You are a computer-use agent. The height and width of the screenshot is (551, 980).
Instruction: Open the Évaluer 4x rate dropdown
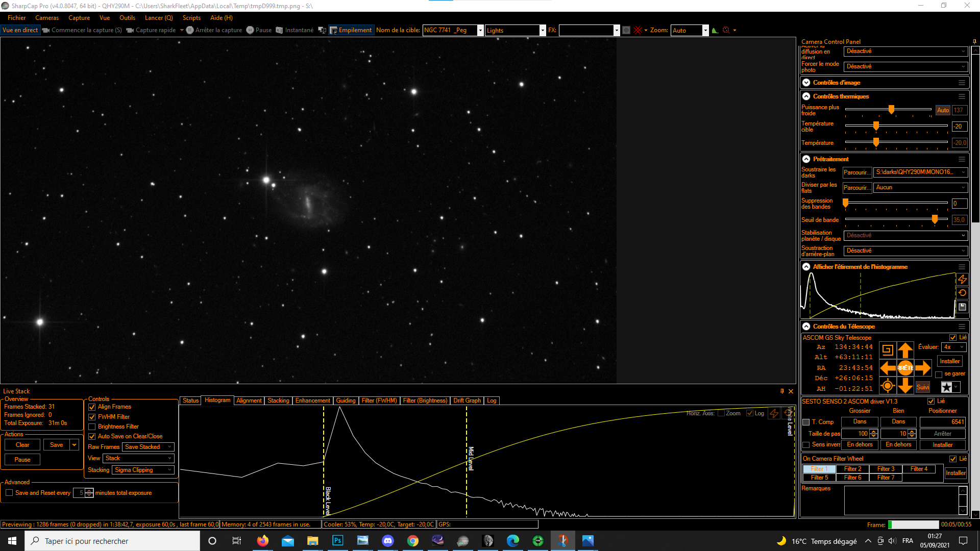(x=953, y=347)
